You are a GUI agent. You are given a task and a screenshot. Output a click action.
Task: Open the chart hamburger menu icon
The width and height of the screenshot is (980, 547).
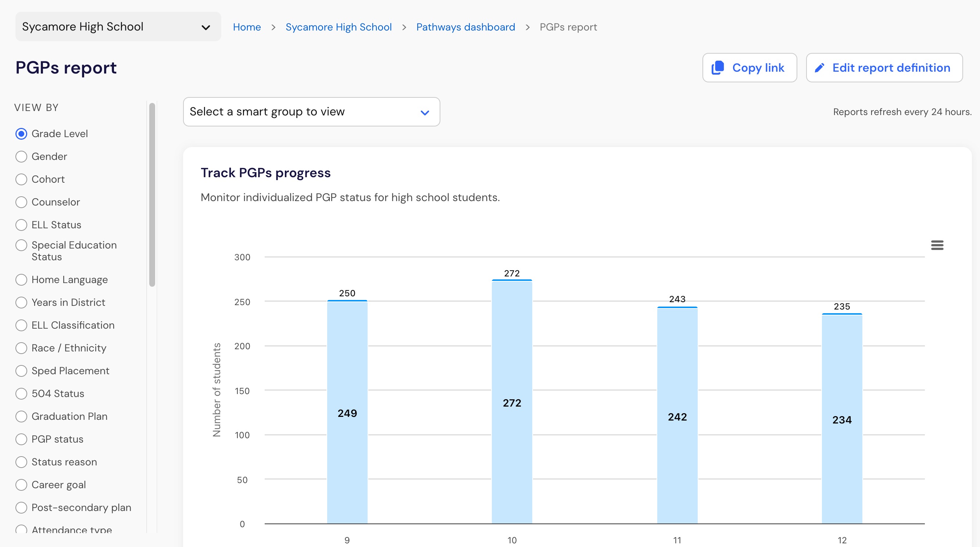point(937,245)
